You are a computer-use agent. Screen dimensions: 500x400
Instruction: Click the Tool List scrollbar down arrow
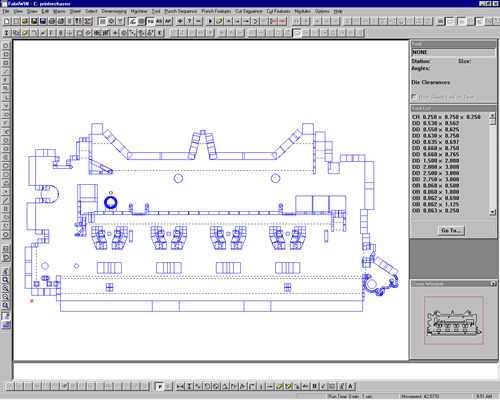tap(492, 212)
